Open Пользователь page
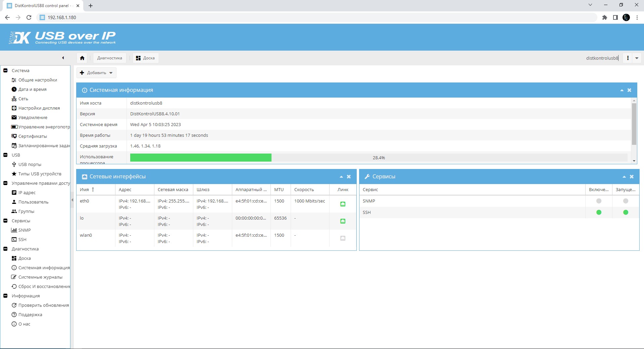 (x=33, y=202)
